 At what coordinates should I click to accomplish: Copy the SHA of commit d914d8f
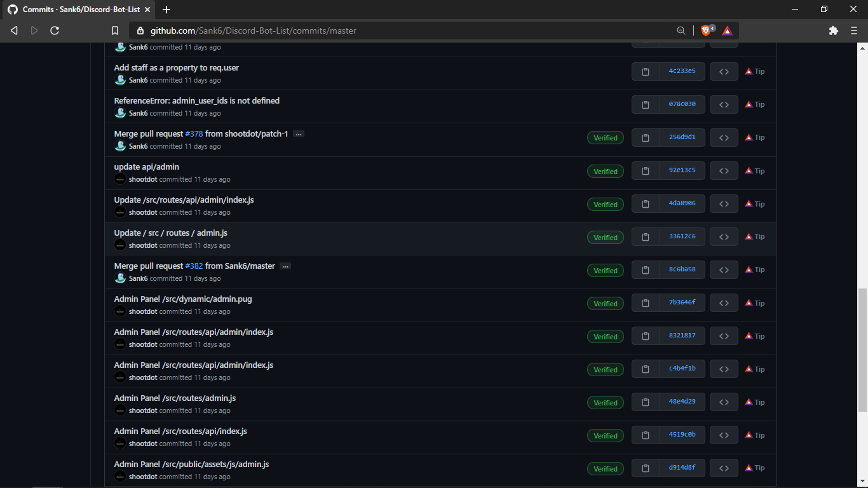(x=646, y=468)
